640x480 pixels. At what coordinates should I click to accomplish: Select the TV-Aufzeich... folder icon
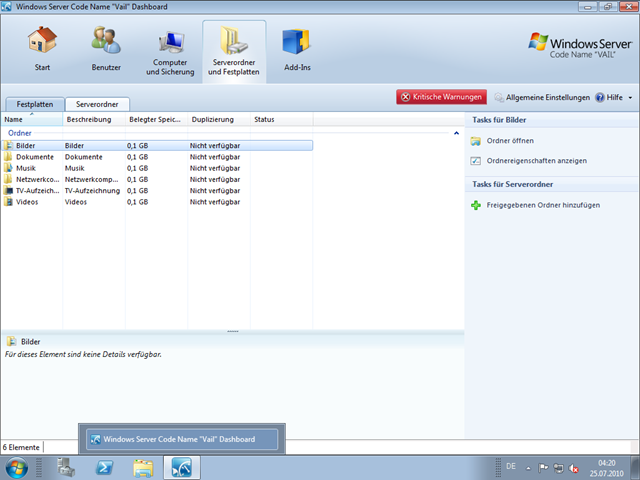click(x=8, y=190)
